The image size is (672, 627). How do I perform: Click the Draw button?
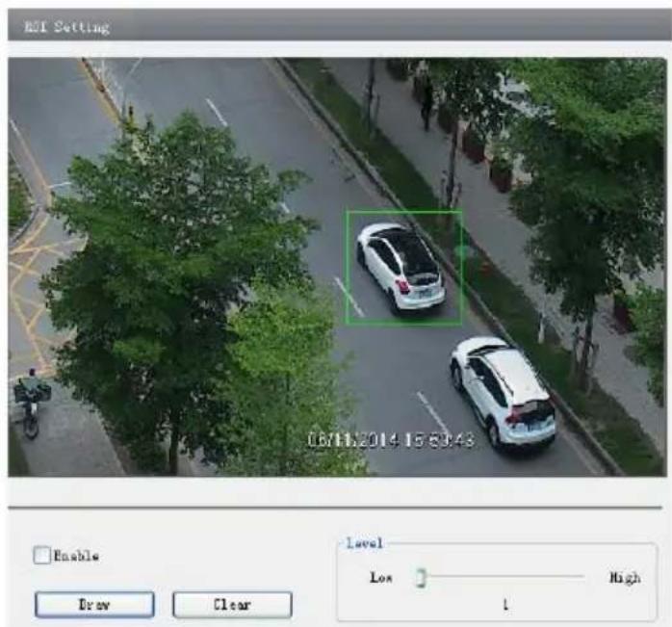pyautogui.click(x=94, y=605)
